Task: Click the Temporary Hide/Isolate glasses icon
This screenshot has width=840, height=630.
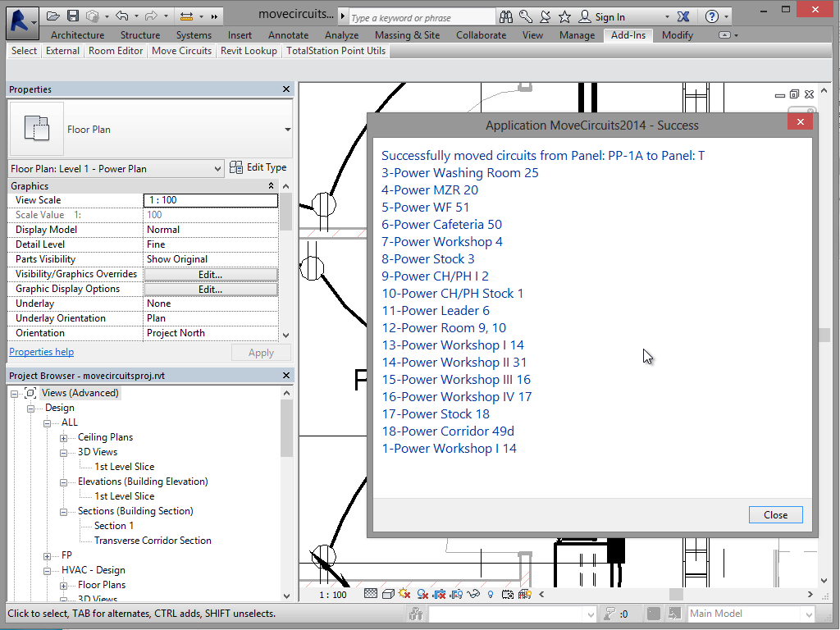Action: [x=473, y=594]
